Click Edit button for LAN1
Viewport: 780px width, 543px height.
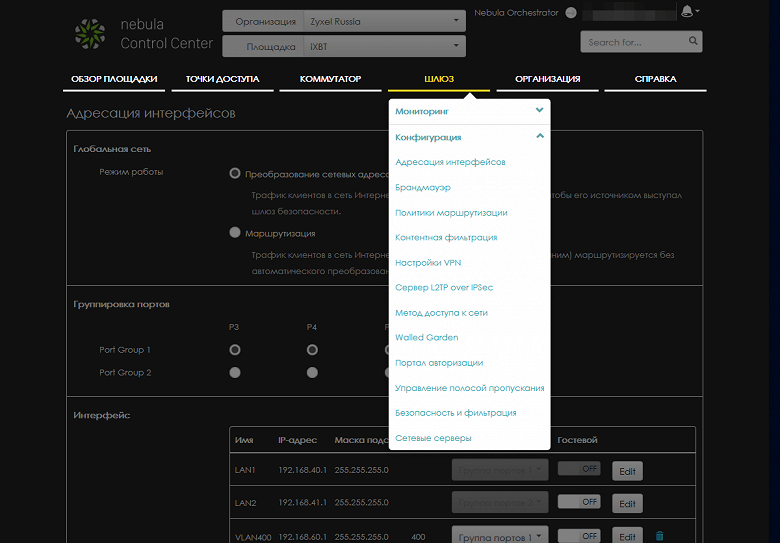click(627, 471)
